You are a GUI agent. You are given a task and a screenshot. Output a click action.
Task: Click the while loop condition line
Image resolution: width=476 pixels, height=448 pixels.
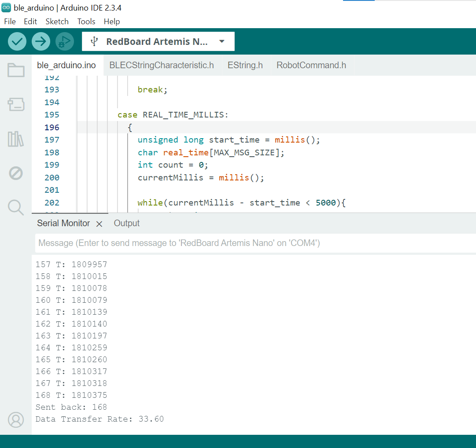242,202
